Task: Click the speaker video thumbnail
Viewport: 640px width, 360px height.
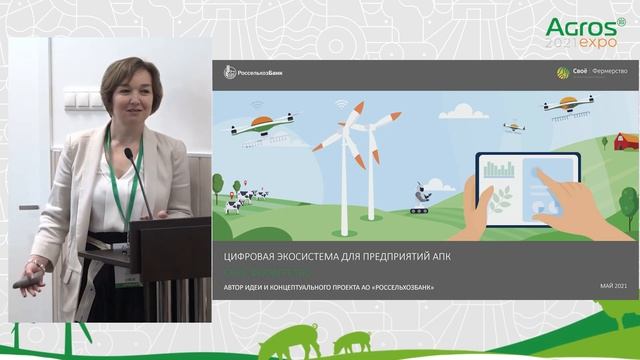Action: (x=110, y=180)
